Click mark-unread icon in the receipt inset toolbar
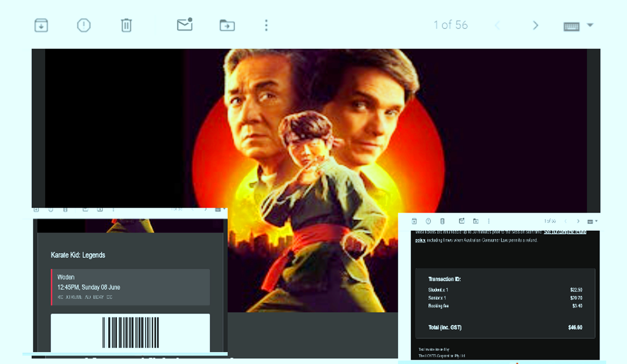Image resolution: width=627 pixels, height=364 pixels. click(461, 221)
